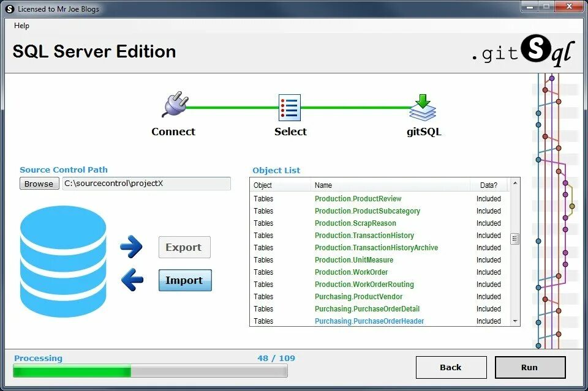The height and width of the screenshot is (391, 588).
Task: Click the blue database cylinder icon
Action: (x=63, y=262)
